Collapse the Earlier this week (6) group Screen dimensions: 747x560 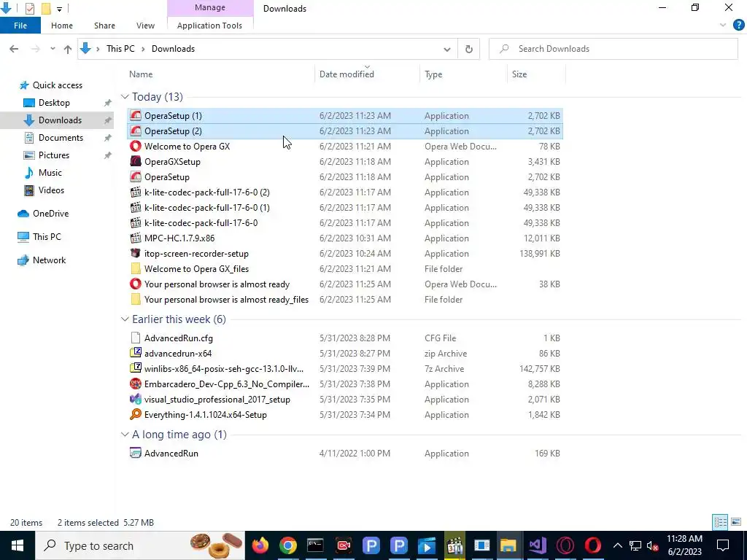coord(125,319)
